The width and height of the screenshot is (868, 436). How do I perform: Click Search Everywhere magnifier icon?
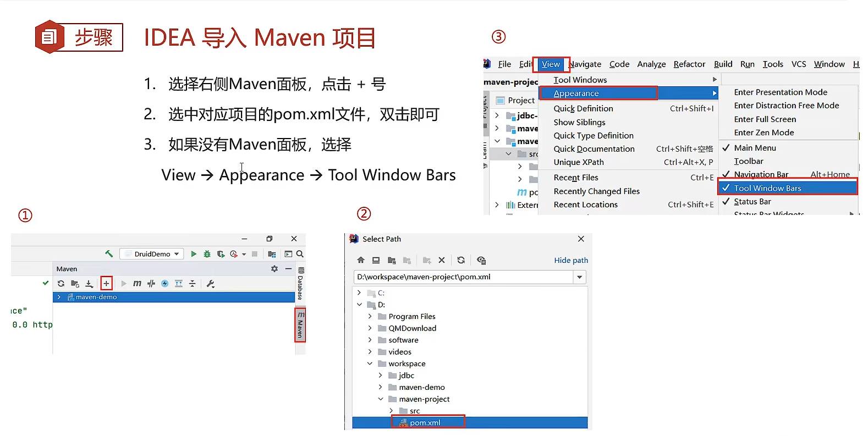pyautogui.click(x=300, y=254)
